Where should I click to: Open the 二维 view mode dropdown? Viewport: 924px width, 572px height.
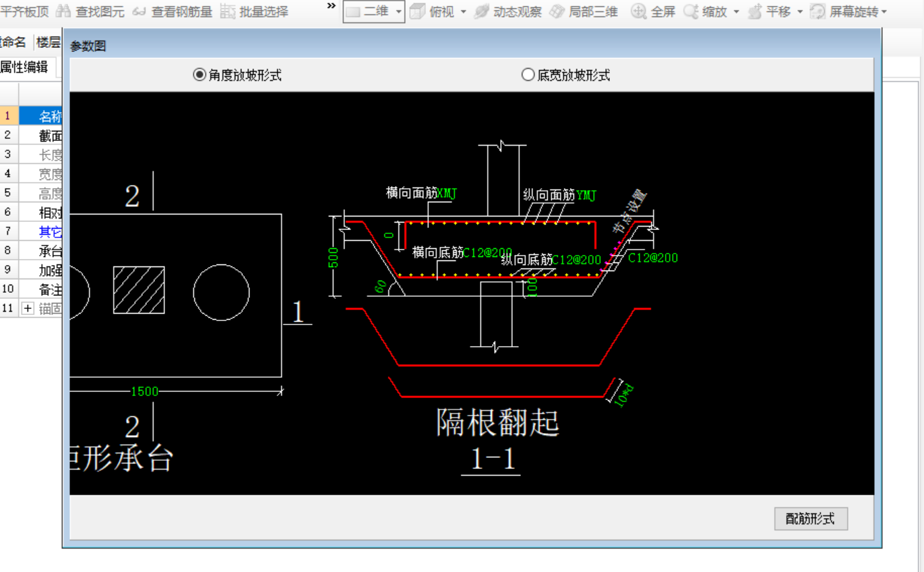pyautogui.click(x=374, y=11)
